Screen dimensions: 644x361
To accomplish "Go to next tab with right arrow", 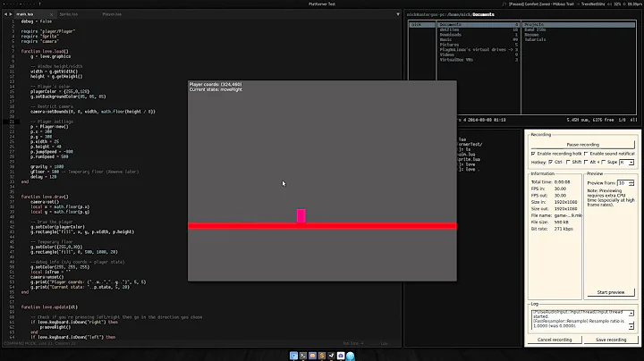I will click(10, 14).
